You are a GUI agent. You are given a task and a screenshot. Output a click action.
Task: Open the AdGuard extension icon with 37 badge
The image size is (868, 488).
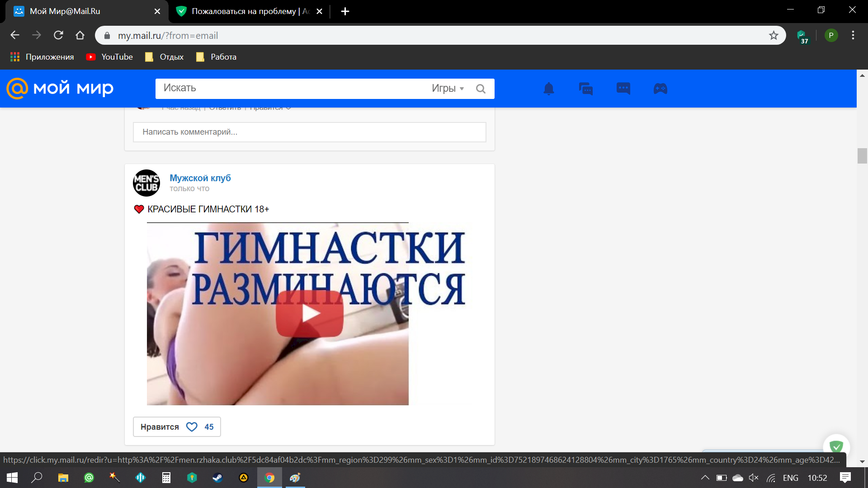pyautogui.click(x=802, y=36)
